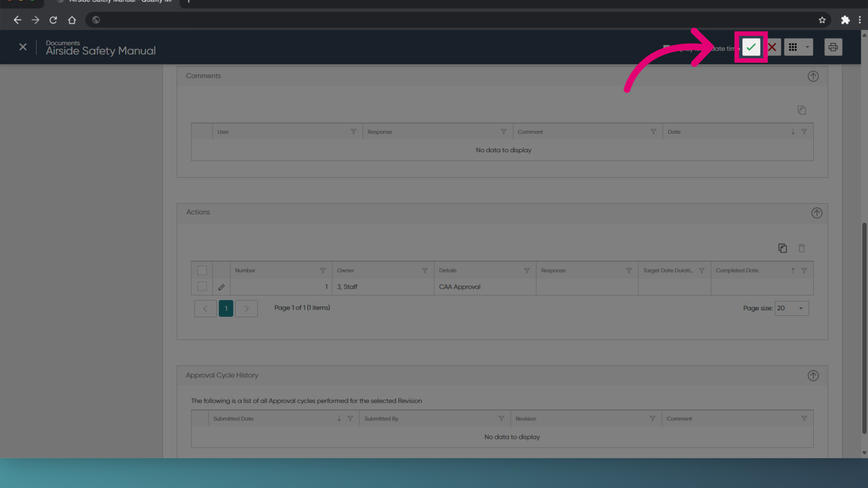
Task: Click the copy icon in Actions section
Action: pos(783,248)
